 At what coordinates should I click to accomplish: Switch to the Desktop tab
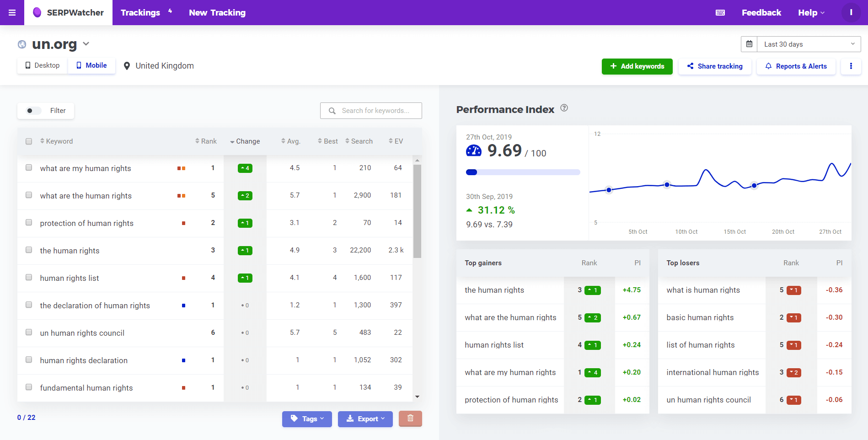(43, 65)
